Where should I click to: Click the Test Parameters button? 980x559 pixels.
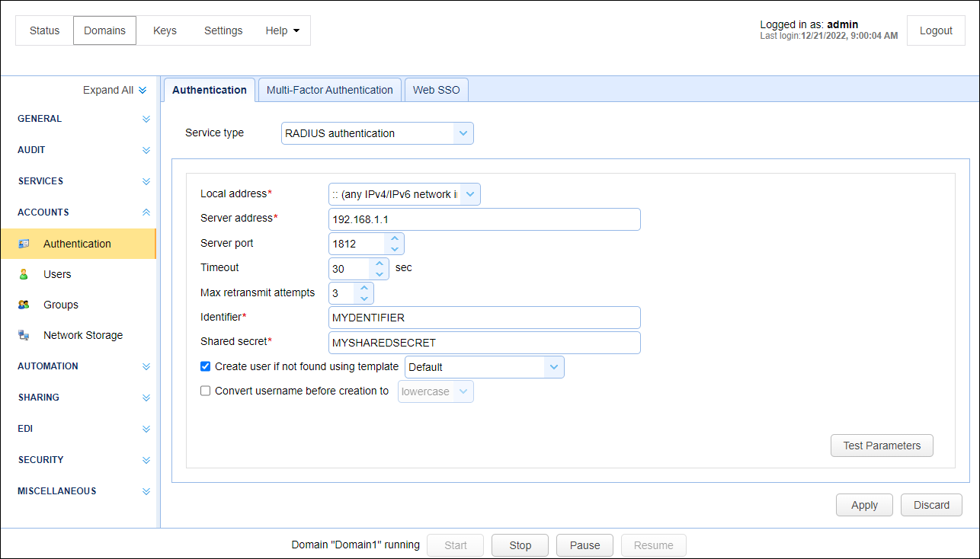881,446
